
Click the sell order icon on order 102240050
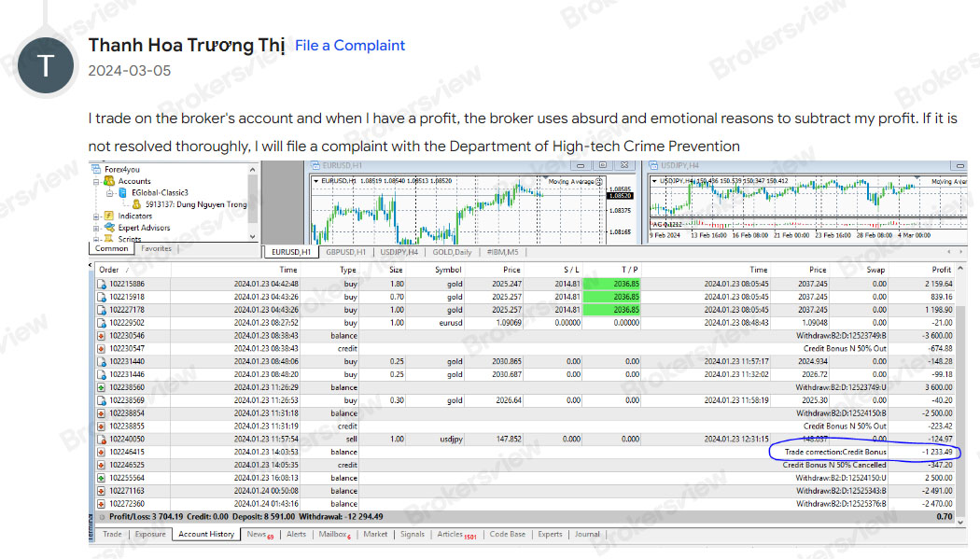pyautogui.click(x=103, y=439)
